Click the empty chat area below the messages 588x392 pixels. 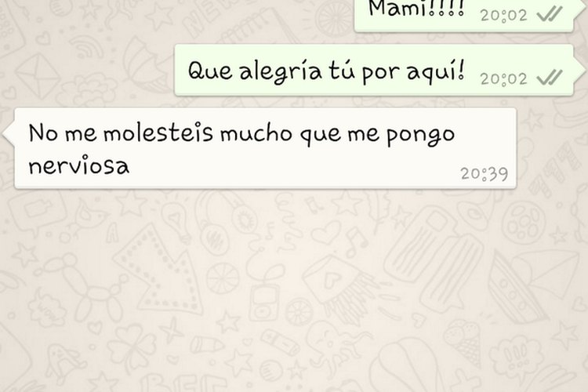pos(294,292)
